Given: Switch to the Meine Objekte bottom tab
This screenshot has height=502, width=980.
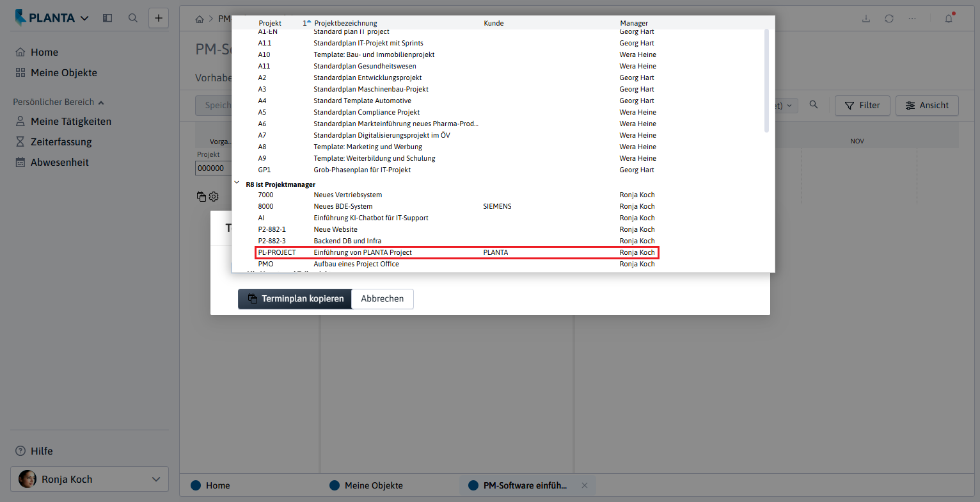Looking at the screenshot, I should pyautogui.click(x=366, y=485).
